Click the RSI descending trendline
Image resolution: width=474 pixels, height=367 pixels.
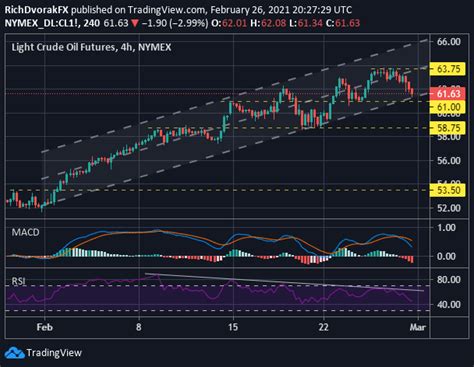click(x=284, y=282)
